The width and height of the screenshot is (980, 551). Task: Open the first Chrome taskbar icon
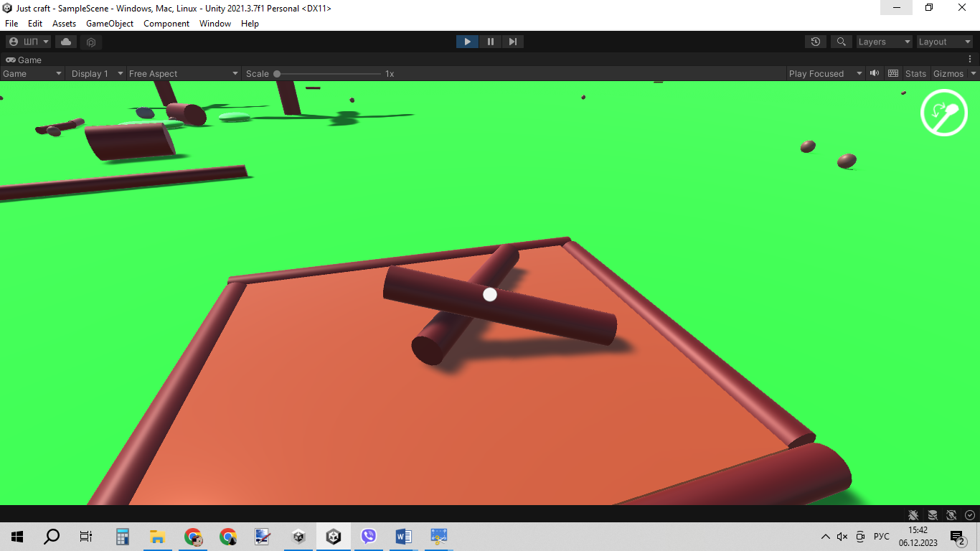pyautogui.click(x=192, y=536)
